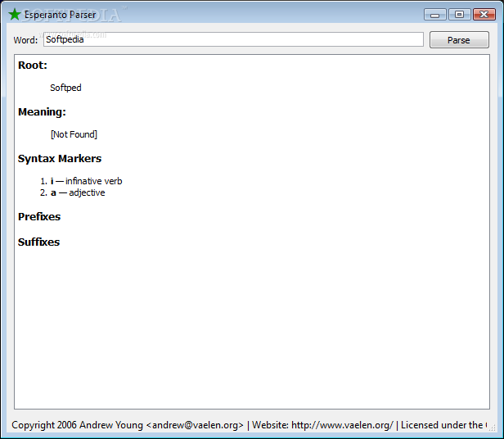Click the 'Licensed under the' status text

pyautogui.click(x=442, y=425)
